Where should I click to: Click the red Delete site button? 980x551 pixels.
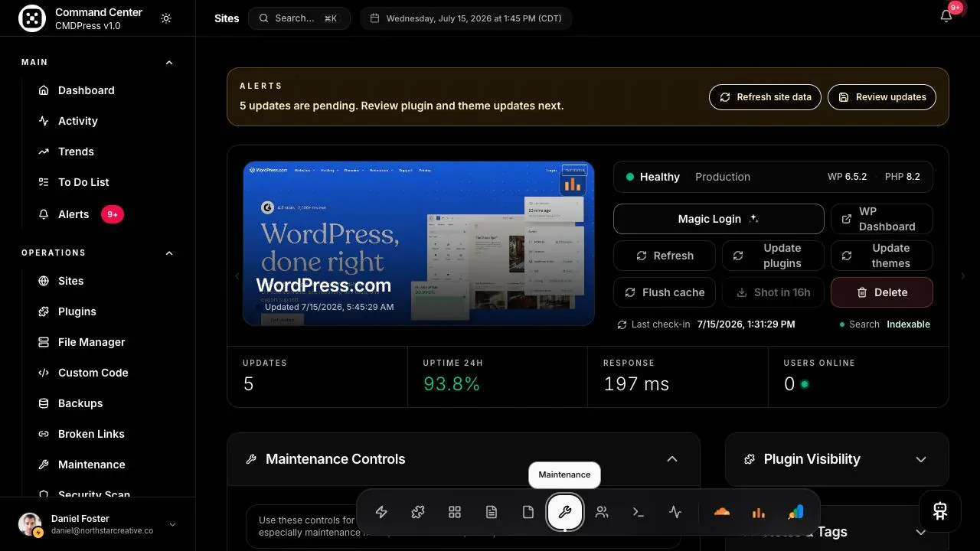pos(882,292)
